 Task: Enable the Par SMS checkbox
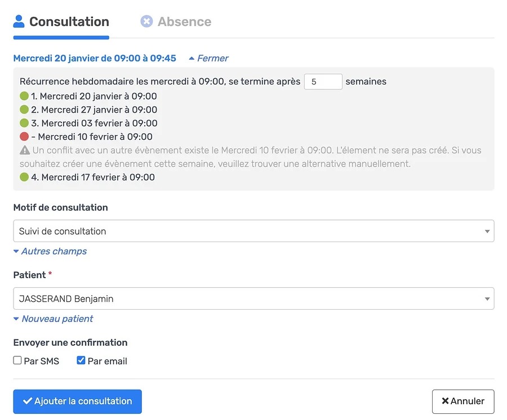click(17, 360)
